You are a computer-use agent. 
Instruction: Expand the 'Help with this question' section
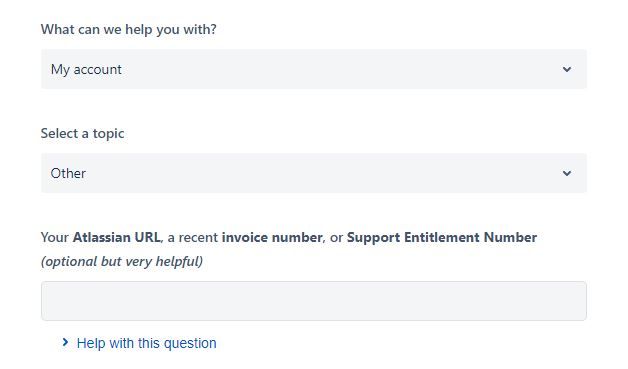[x=139, y=343]
